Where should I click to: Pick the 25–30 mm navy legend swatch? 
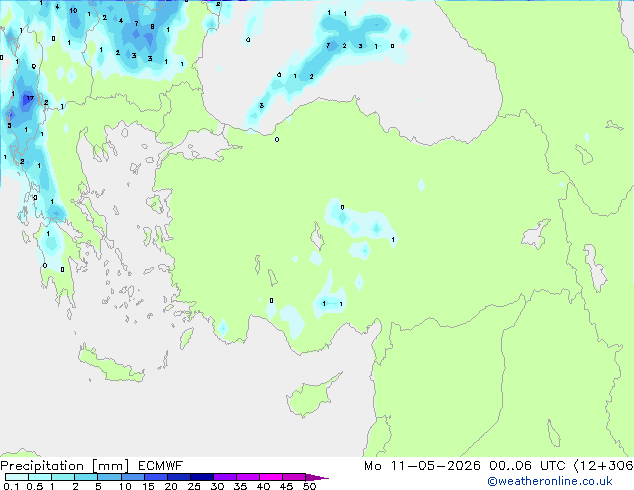coord(202,477)
